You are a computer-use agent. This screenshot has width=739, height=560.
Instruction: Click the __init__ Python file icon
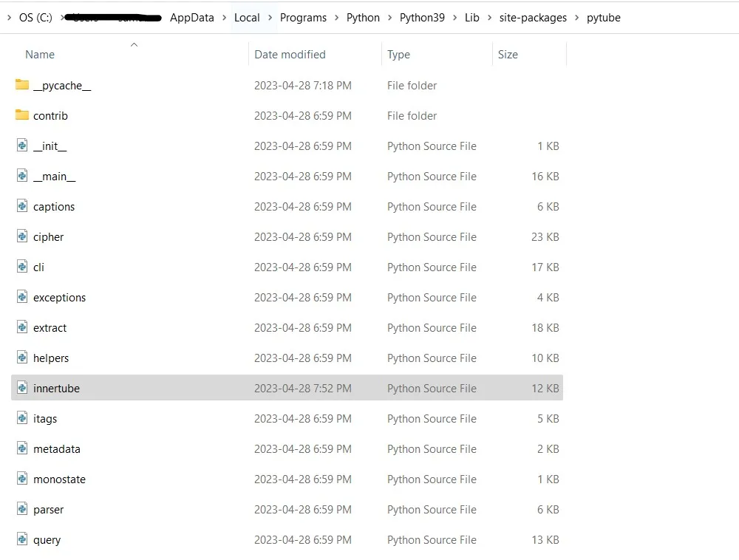pyautogui.click(x=22, y=145)
